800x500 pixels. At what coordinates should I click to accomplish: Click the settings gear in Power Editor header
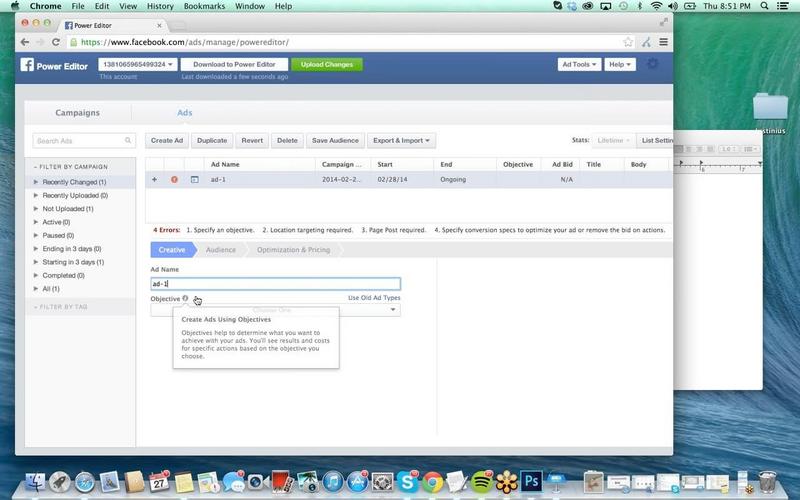[x=653, y=64]
